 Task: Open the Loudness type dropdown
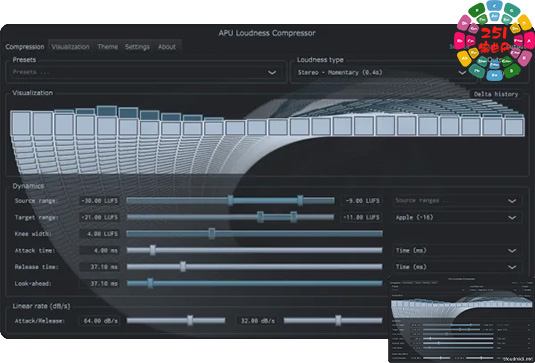[382, 72]
